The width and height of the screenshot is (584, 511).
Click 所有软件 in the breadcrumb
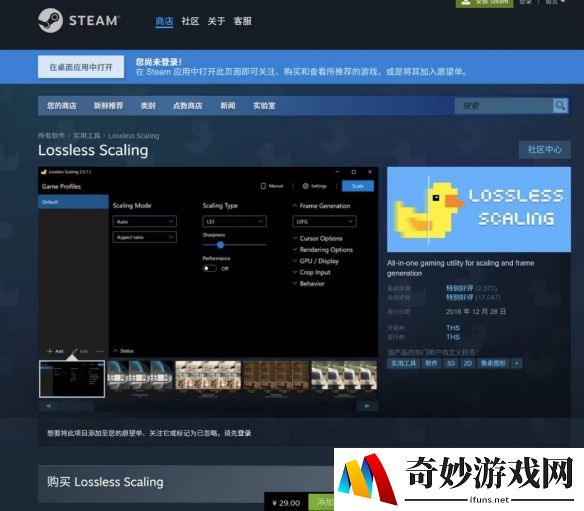point(51,136)
